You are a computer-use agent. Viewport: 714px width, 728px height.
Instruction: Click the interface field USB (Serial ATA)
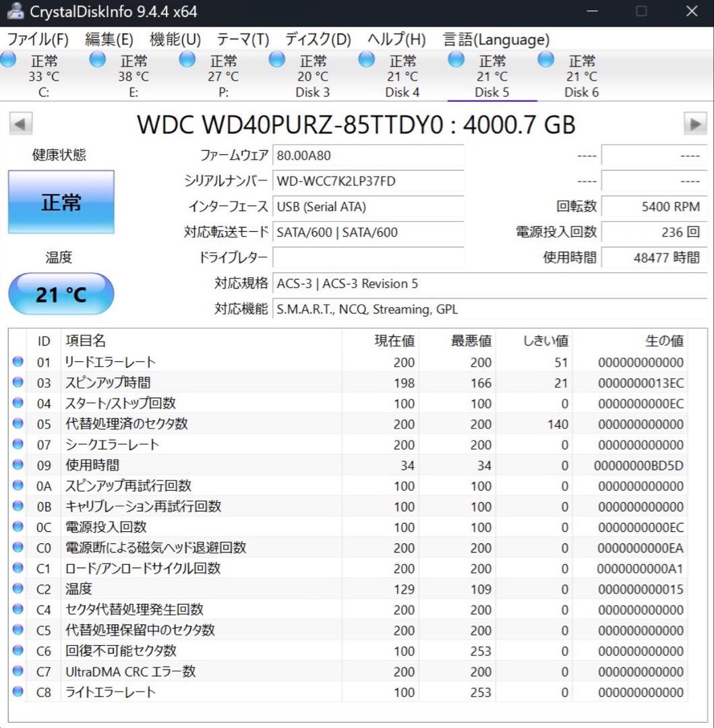click(x=368, y=207)
